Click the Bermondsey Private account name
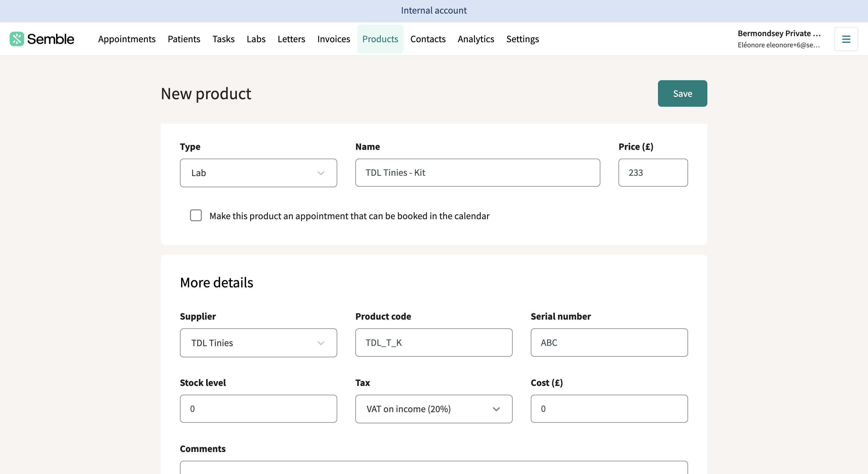The height and width of the screenshot is (474, 868). 779,33
